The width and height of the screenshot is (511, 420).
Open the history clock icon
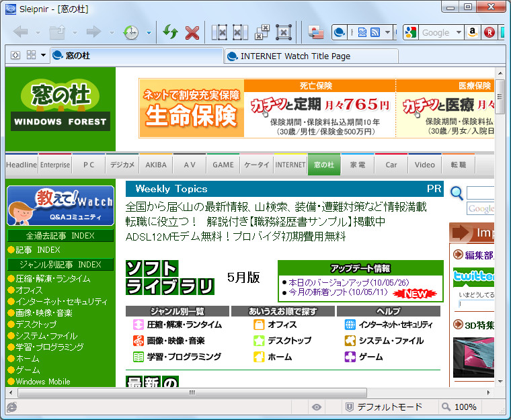[x=131, y=32]
